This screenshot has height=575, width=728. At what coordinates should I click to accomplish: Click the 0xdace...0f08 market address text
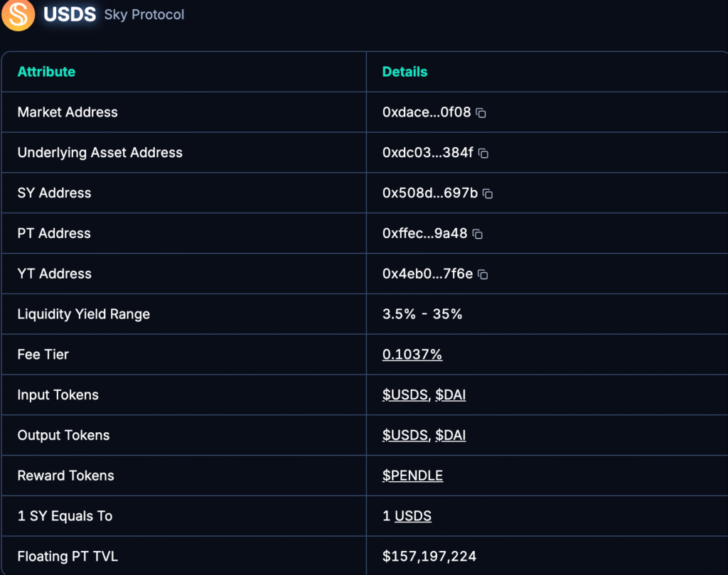(x=427, y=112)
